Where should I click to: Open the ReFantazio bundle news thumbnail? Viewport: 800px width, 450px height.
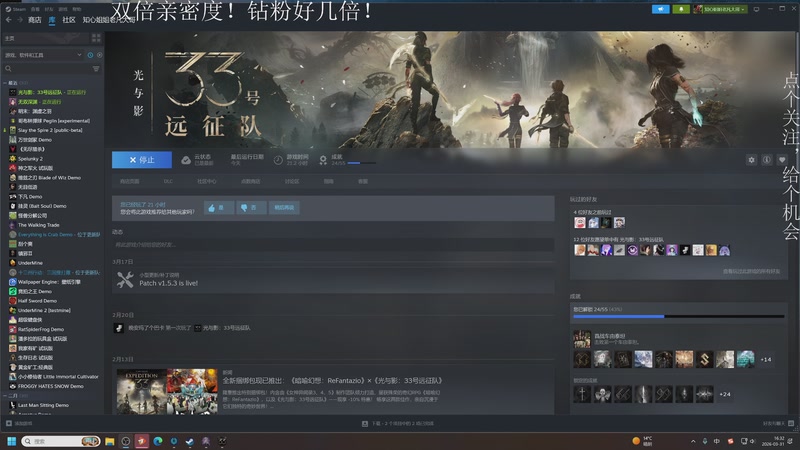[x=167, y=391]
